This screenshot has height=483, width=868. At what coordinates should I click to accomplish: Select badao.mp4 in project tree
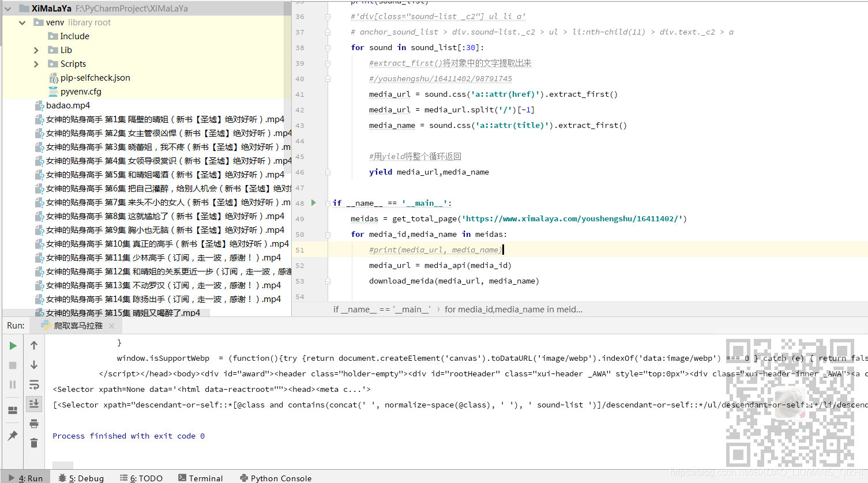(x=68, y=105)
